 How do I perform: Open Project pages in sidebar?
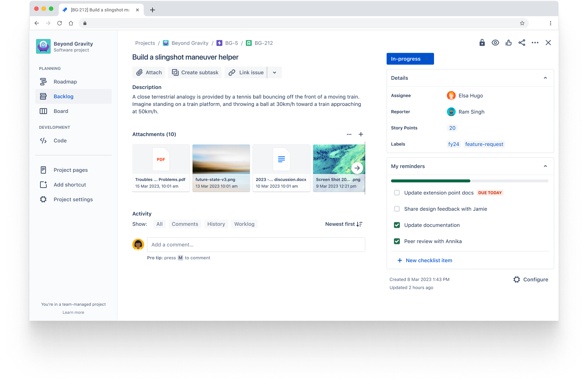(73, 170)
